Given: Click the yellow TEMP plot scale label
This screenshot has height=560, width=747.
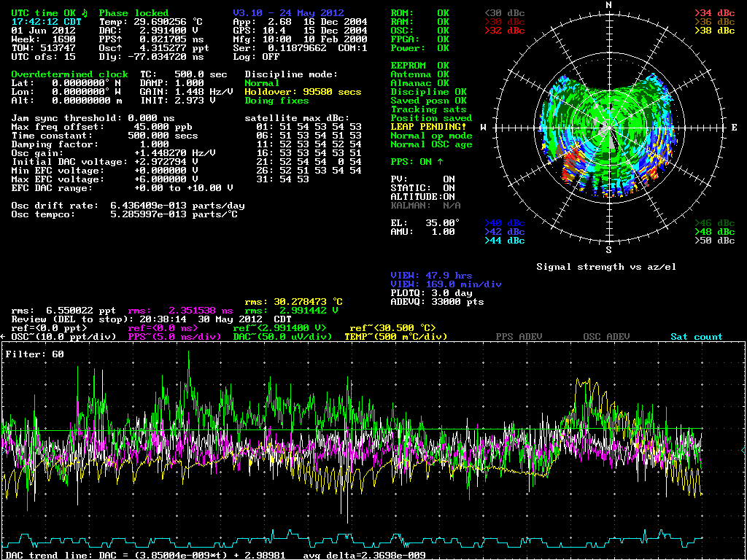Looking at the screenshot, I should click(x=395, y=337).
